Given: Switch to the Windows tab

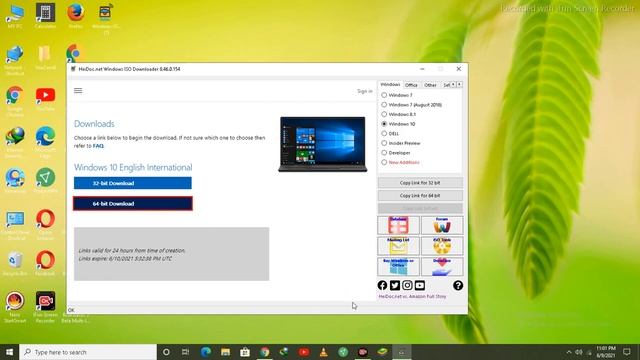Looking at the screenshot, I should coord(390,84).
